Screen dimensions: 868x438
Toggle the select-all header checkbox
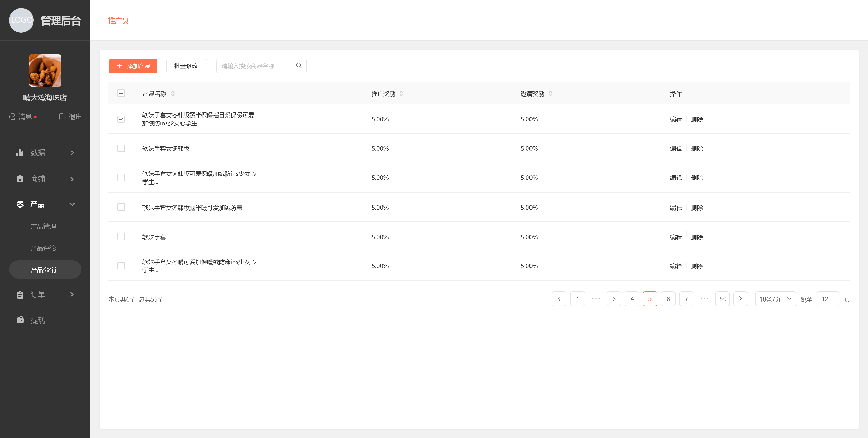(121, 93)
